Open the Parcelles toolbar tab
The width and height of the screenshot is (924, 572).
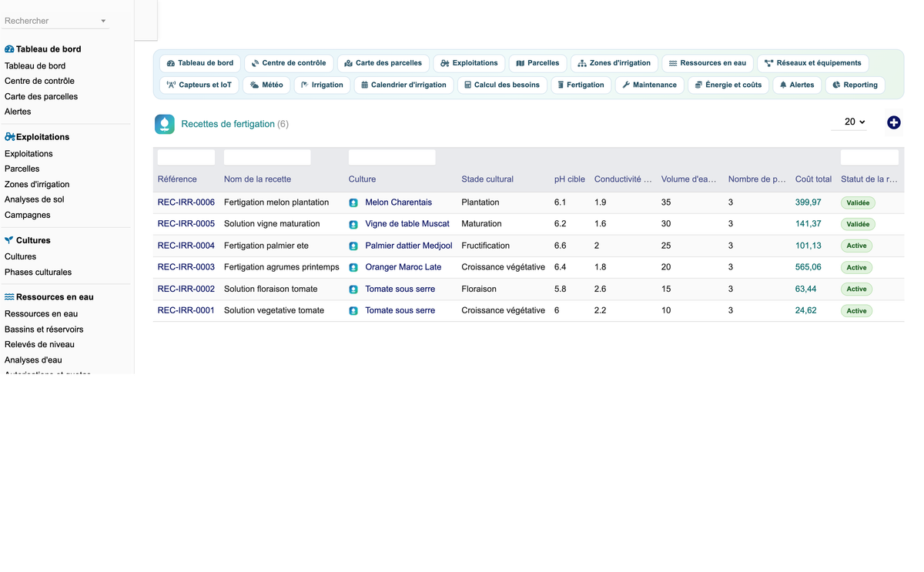pos(538,63)
